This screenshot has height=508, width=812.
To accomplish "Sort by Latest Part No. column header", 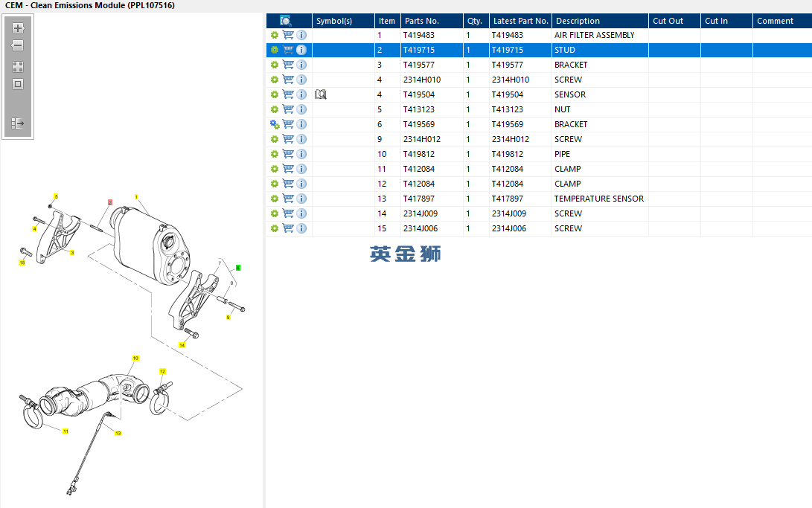I will [x=520, y=21].
